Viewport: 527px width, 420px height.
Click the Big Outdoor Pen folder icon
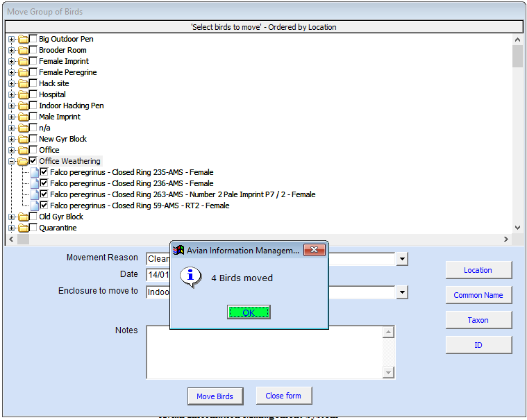point(24,40)
